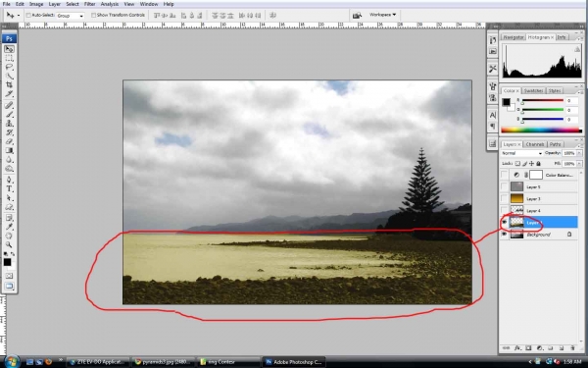Viewport: 588px width, 368px height.
Task: Open the File menu
Action: 7,4
